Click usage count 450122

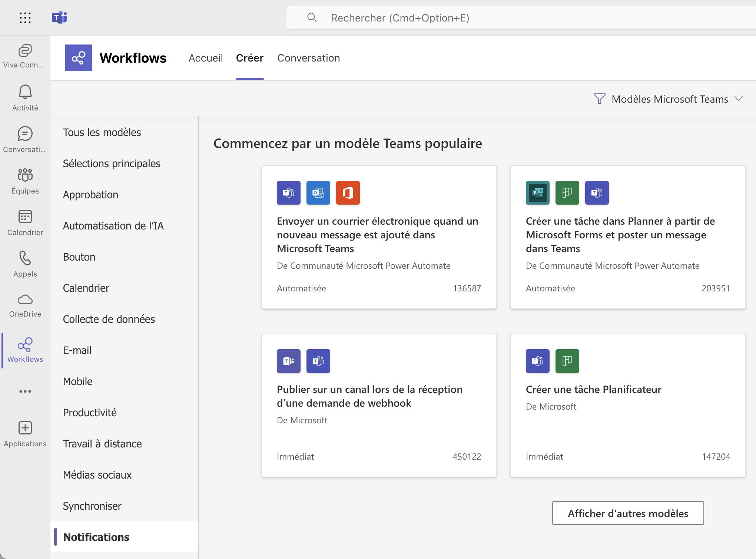[x=467, y=456]
